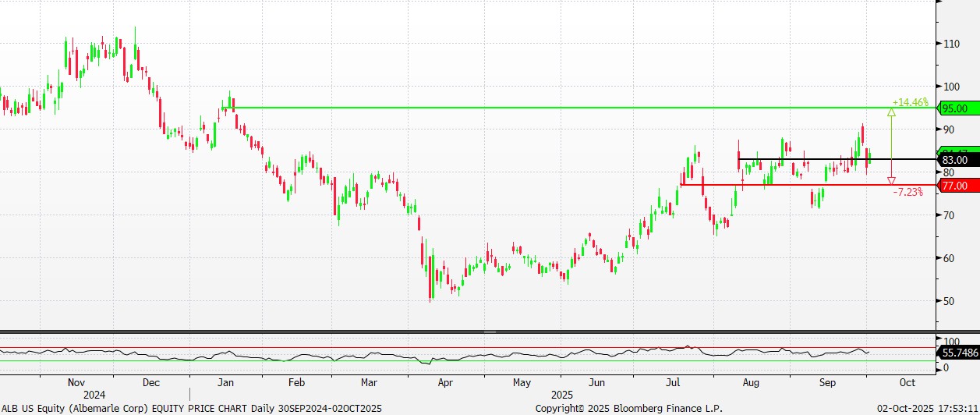Click the Jun month label on time axis
The width and height of the screenshot is (980, 415).
coord(596,383)
